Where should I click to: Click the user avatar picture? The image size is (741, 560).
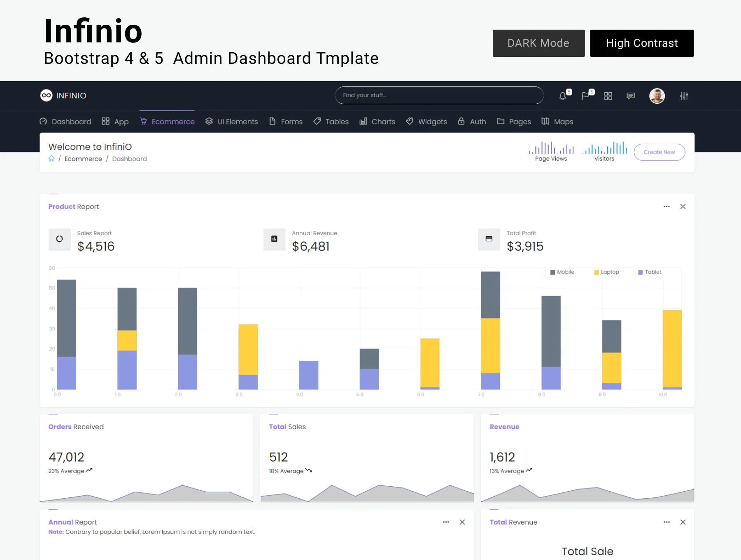[x=657, y=96]
